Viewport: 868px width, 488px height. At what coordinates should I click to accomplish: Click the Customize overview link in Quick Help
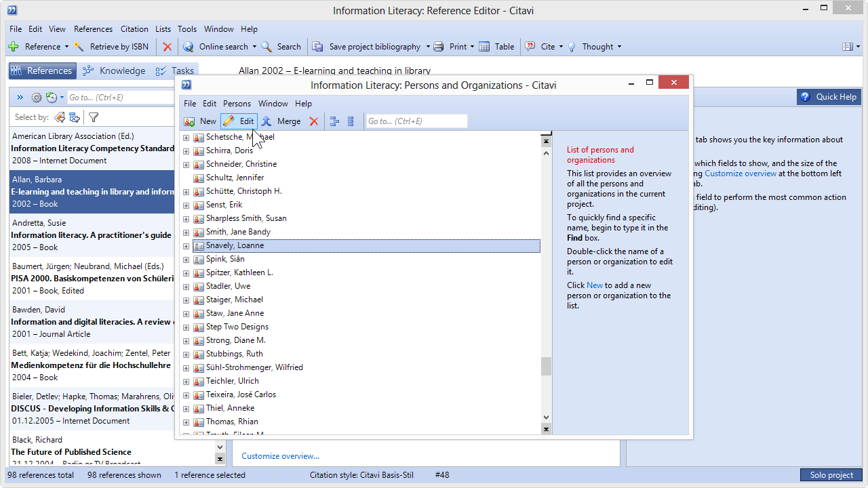click(741, 174)
